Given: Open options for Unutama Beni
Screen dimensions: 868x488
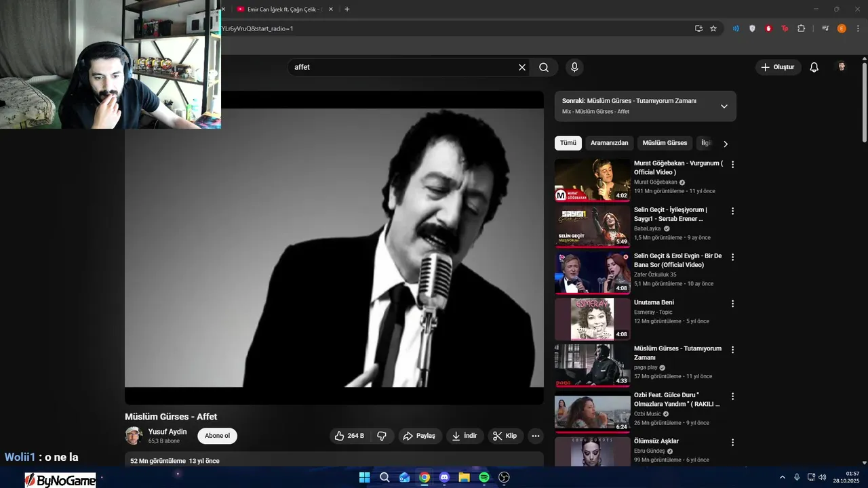Looking at the screenshot, I should coord(732,304).
